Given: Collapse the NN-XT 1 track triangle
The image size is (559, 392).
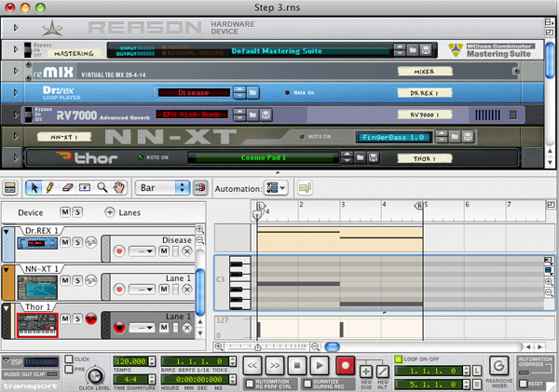Looking at the screenshot, I should pyautogui.click(x=7, y=270).
